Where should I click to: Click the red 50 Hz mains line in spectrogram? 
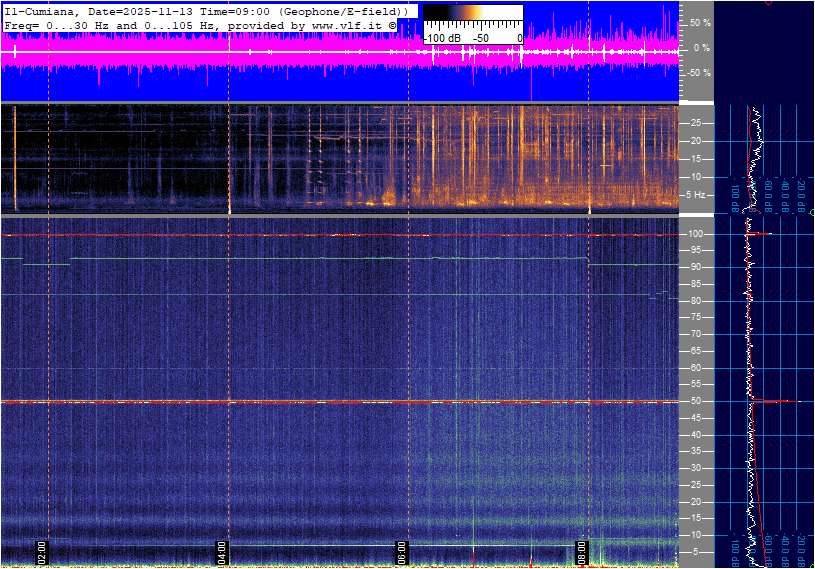[x=300, y=402]
